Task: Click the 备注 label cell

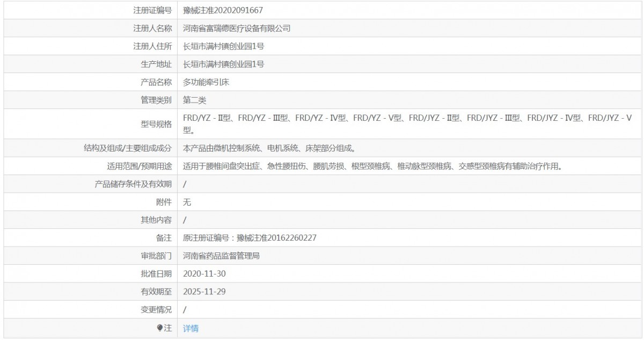Action: pos(90,238)
